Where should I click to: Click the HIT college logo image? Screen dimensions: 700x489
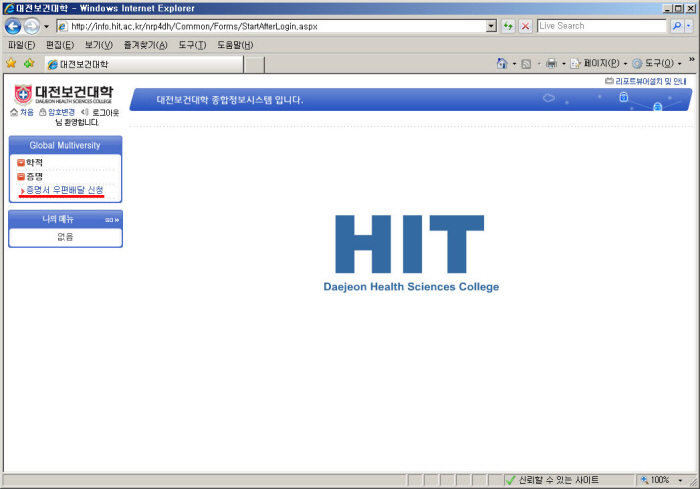tap(411, 253)
